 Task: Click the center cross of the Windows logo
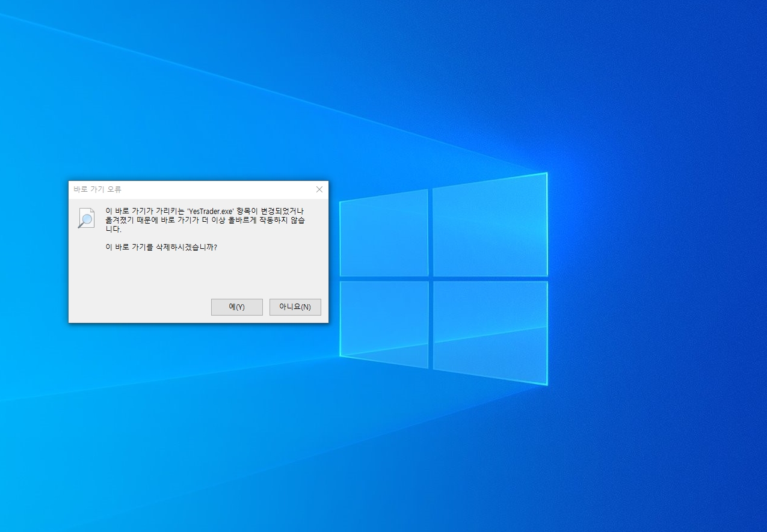coord(431,278)
